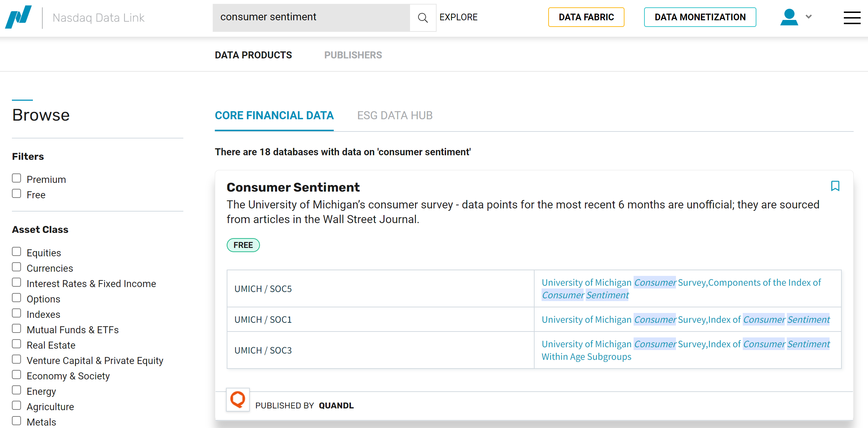The height and width of the screenshot is (428, 868).
Task: Check the Free filter checkbox
Action: click(16, 194)
